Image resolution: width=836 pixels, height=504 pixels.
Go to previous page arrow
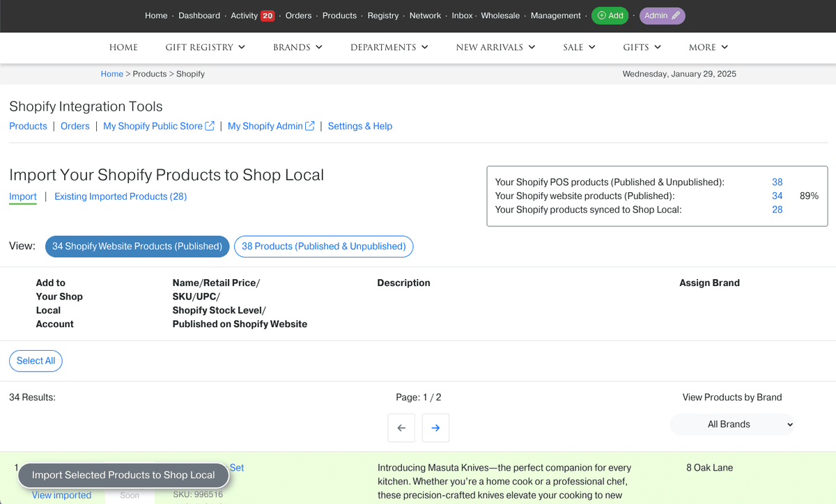[x=401, y=428]
